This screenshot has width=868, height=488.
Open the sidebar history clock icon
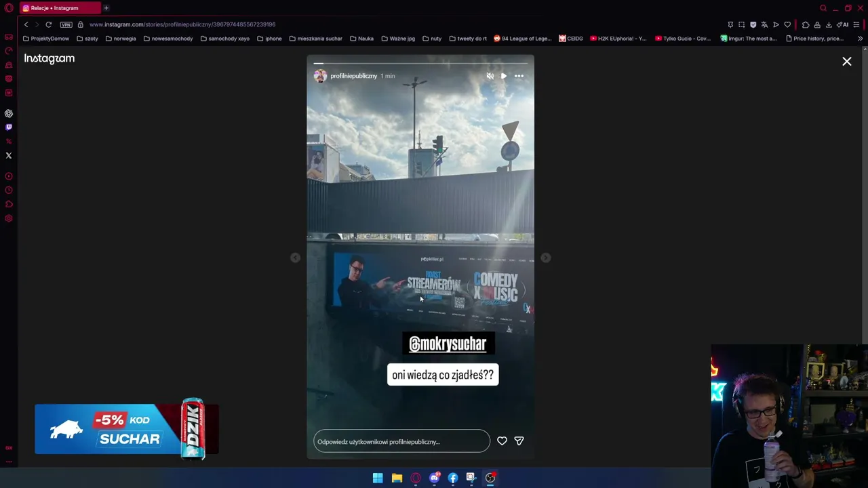pos(9,190)
